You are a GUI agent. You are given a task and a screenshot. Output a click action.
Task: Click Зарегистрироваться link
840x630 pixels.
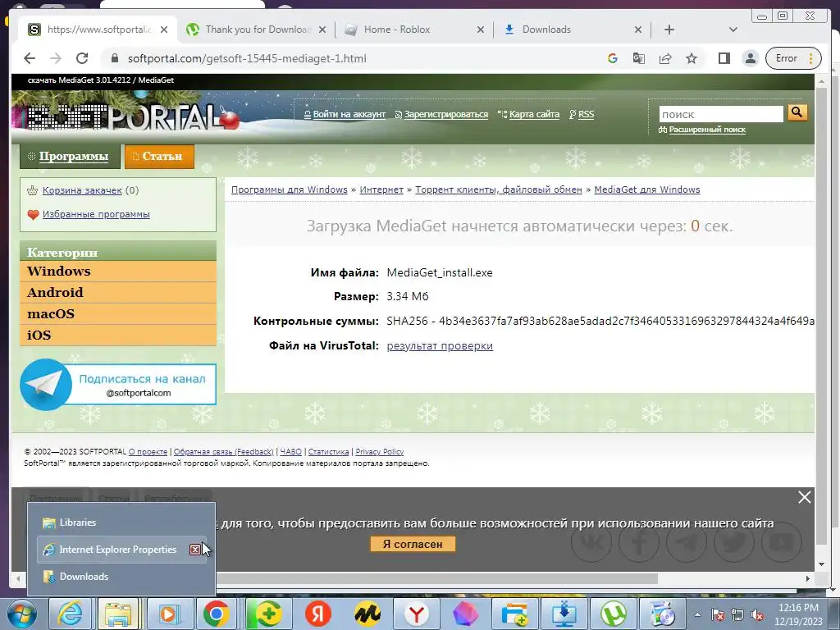[445, 114]
